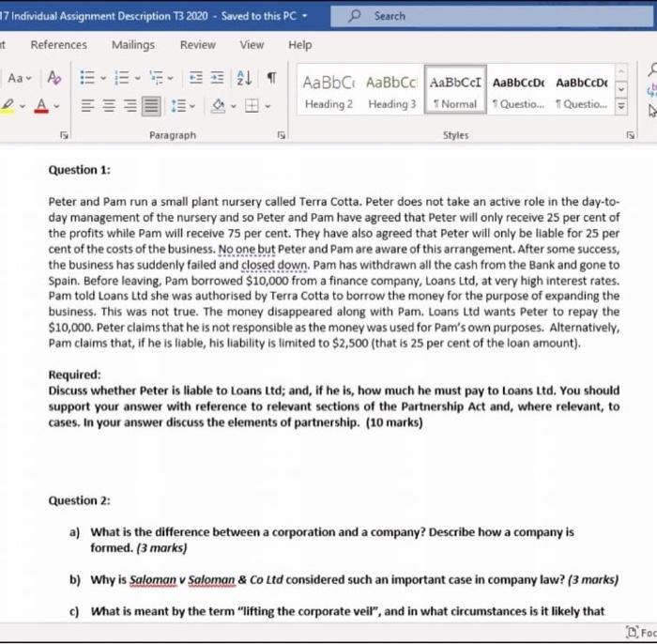Image resolution: width=657 pixels, height=644 pixels.
Task: Open the Review tab
Action: tap(198, 45)
